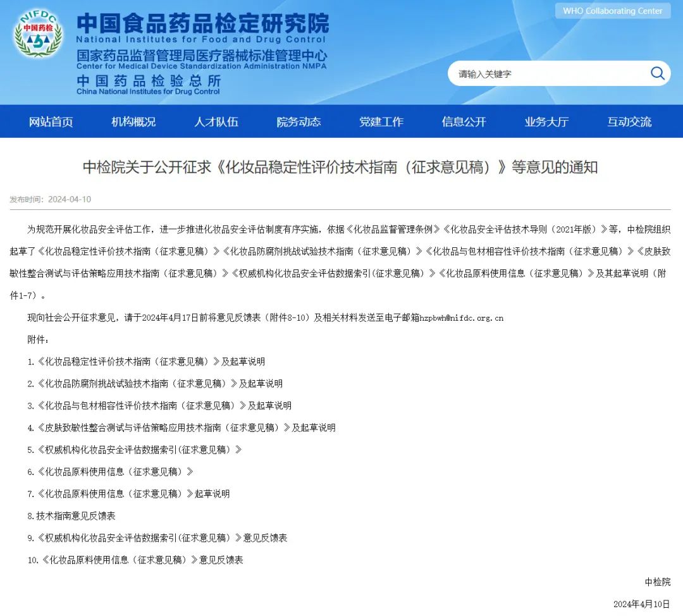Open attachment 6 化妆品原料使用信息(征求意见稿)

(110, 472)
